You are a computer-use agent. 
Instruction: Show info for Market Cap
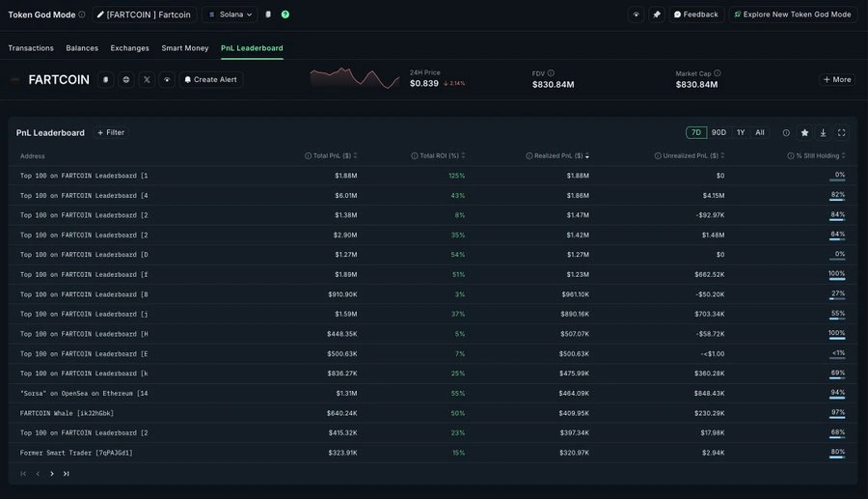tap(718, 73)
